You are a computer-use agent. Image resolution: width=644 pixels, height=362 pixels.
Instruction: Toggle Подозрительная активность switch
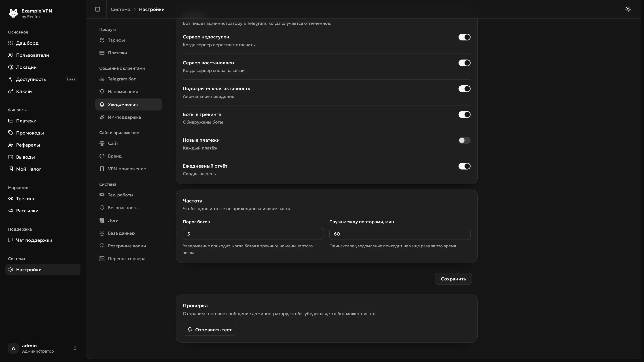pyautogui.click(x=464, y=89)
